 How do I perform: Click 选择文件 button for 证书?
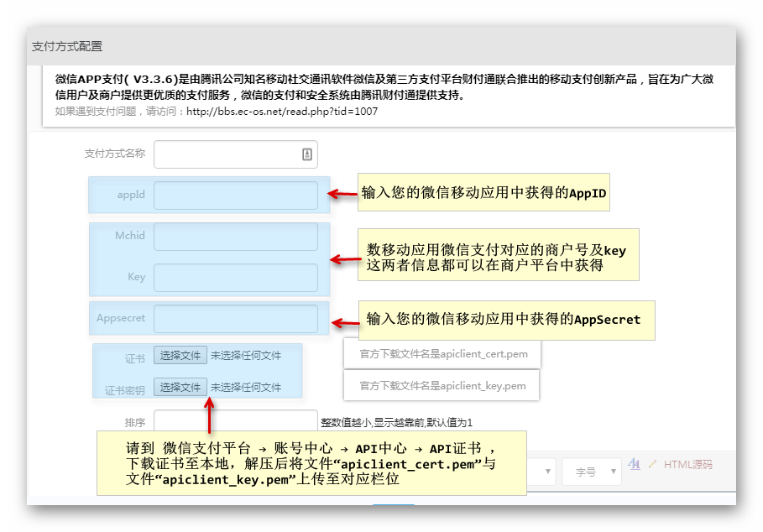[x=180, y=355]
